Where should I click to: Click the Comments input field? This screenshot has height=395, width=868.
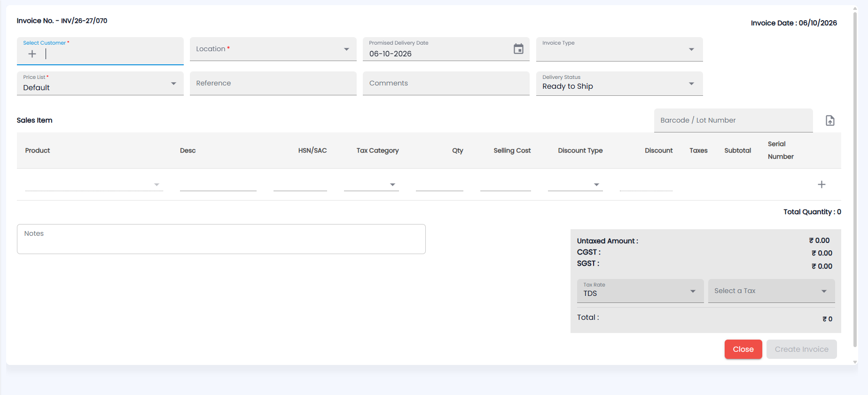pos(446,83)
